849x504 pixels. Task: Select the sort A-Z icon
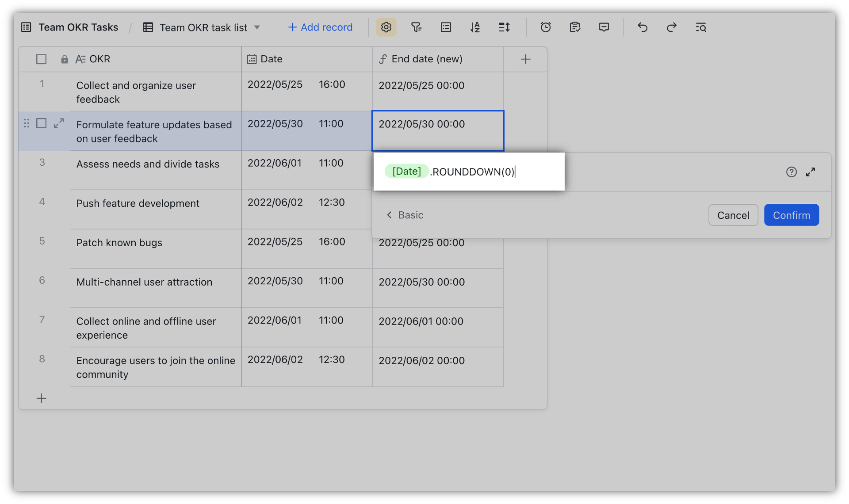coord(475,27)
